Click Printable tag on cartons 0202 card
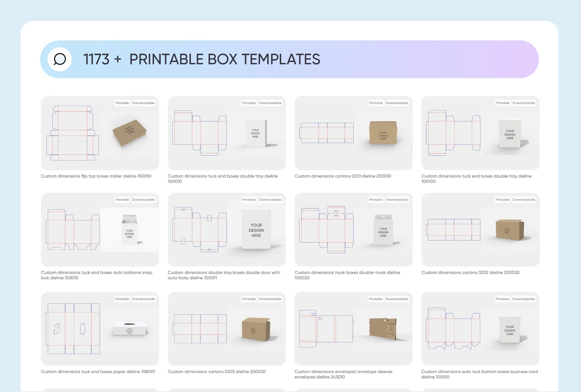Screen dimensions: 581x392 502,199
